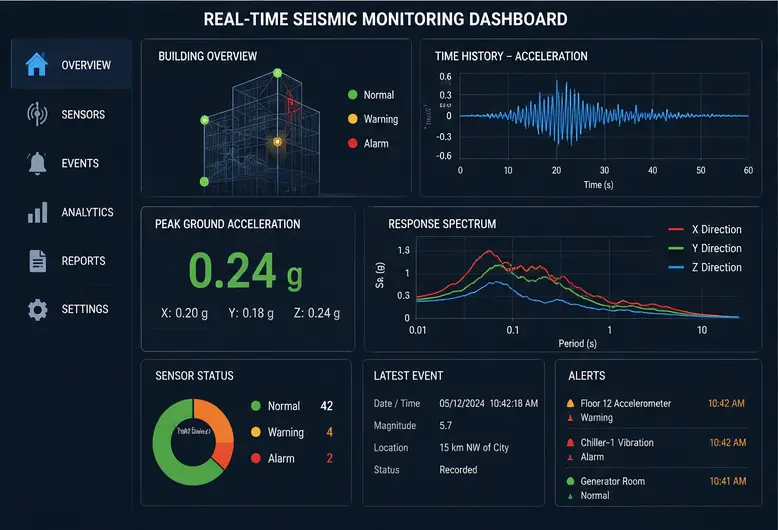Click the yellow Warning legend dot in Building Overview
The height and width of the screenshot is (530, 778).
pos(353,119)
